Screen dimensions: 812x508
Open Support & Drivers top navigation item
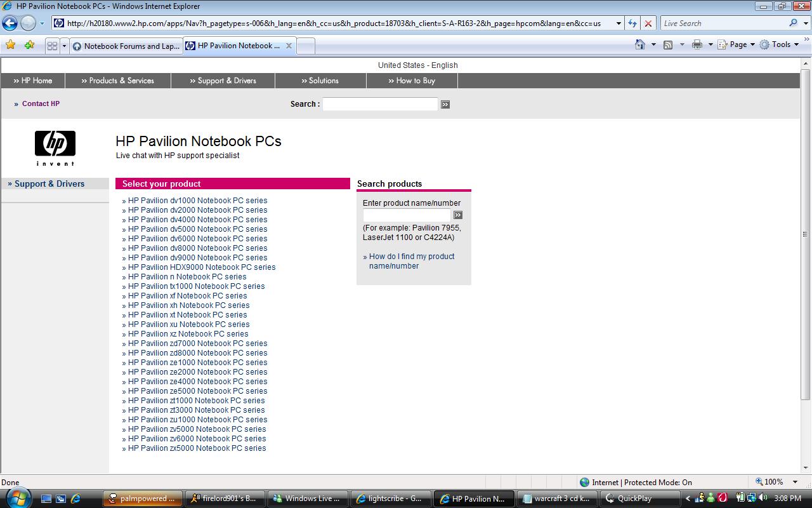pos(223,81)
